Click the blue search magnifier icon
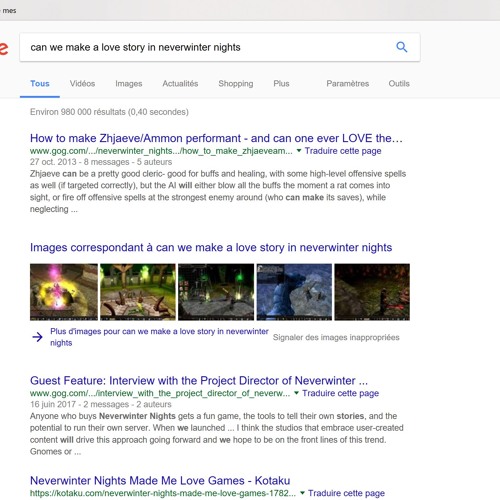 click(x=402, y=47)
